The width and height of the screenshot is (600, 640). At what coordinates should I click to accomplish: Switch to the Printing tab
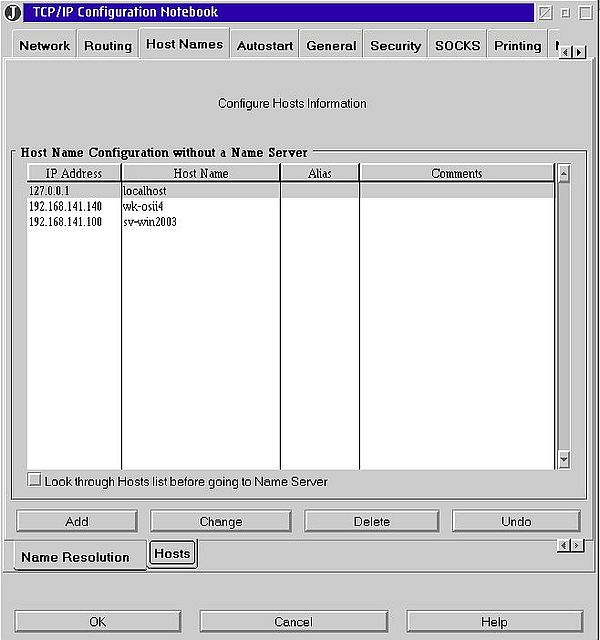coord(517,46)
